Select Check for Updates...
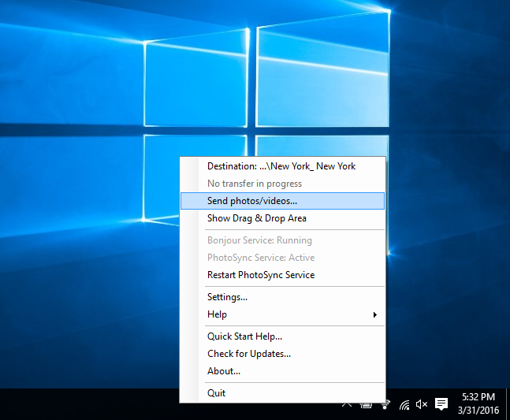Image resolution: width=510 pixels, height=420 pixels. click(x=282, y=354)
